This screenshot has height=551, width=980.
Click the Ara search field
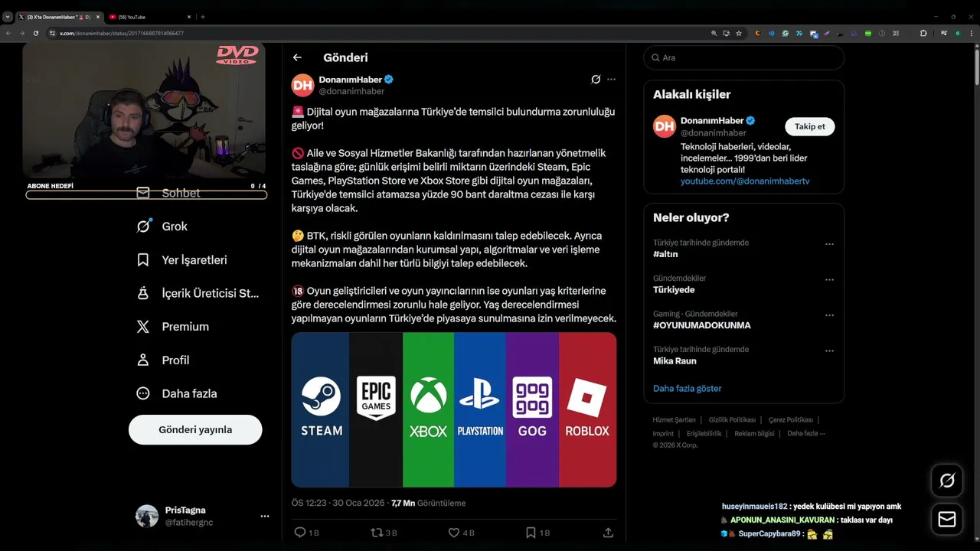(743, 57)
